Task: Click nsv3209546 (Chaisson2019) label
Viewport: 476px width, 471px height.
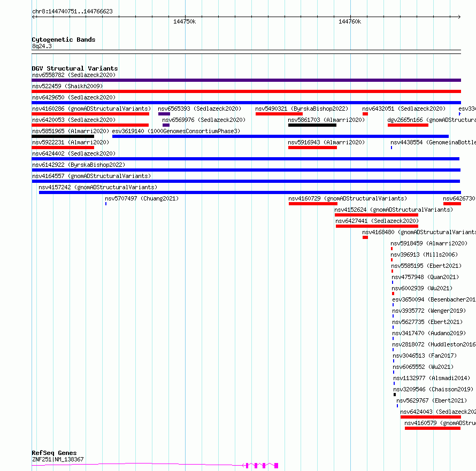Action: click(x=433, y=389)
